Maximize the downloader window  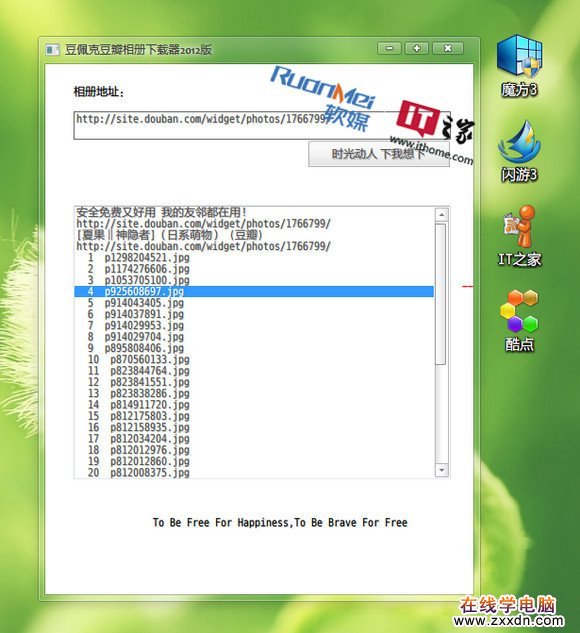point(417,48)
